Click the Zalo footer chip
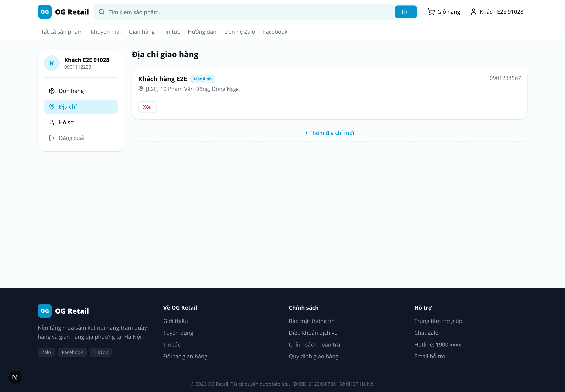 tap(46, 352)
